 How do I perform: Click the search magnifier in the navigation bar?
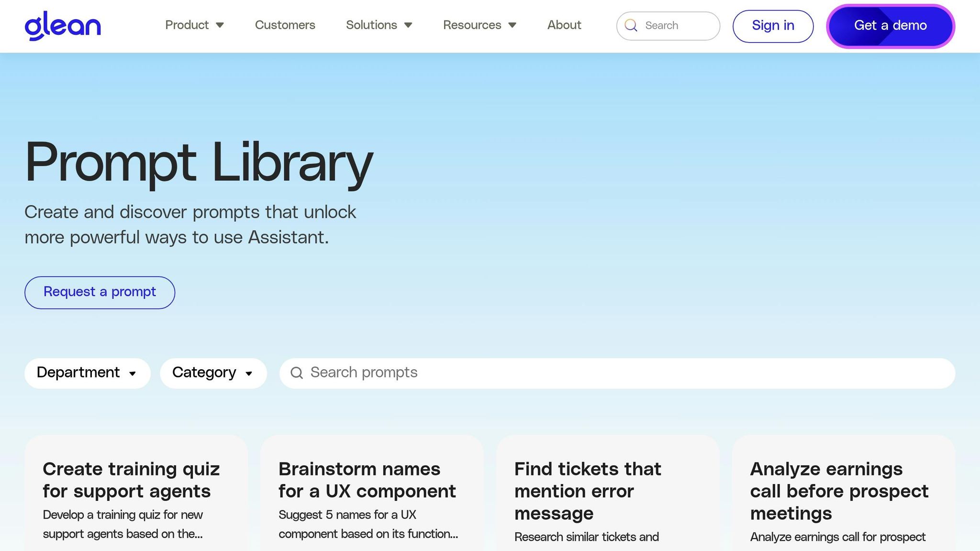[631, 26]
